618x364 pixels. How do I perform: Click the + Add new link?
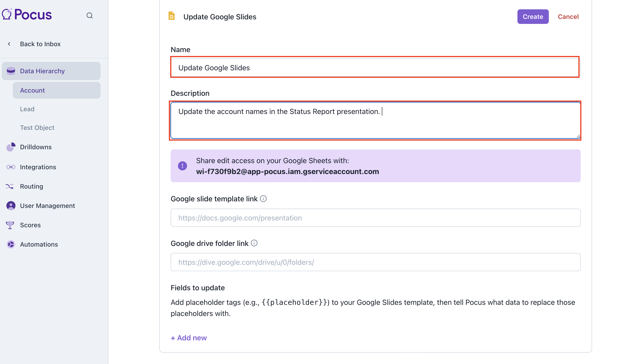coord(189,338)
